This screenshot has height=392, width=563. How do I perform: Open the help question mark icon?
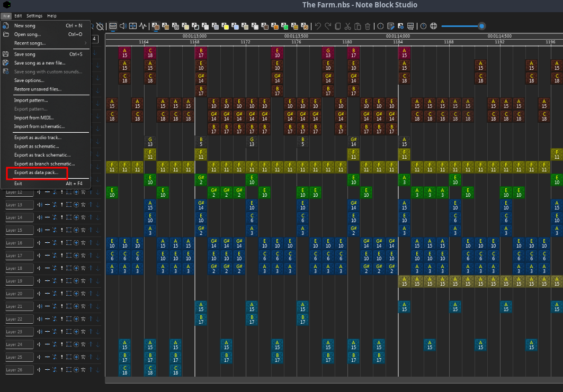click(423, 26)
